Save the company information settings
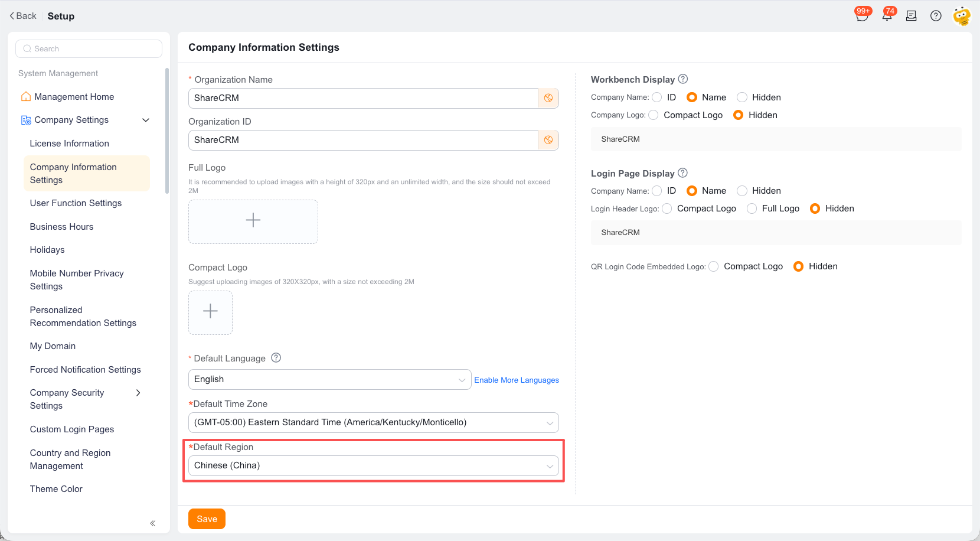Screen dimensions: 980x541 pos(207,519)
